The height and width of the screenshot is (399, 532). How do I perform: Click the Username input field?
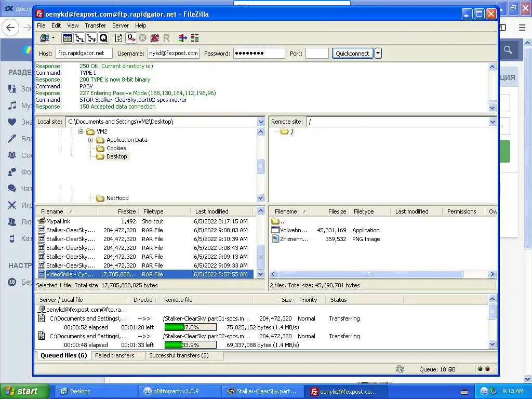(x=174, y=54)
